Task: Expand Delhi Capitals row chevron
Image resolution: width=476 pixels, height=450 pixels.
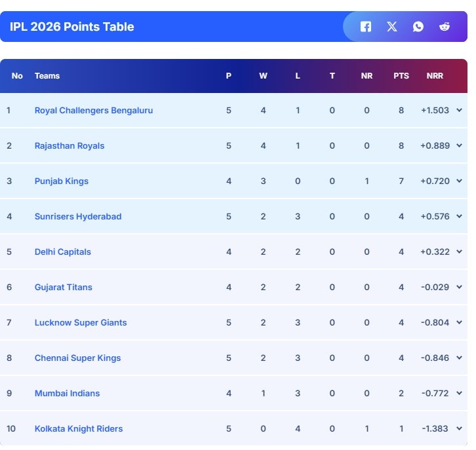Action: 459,252
